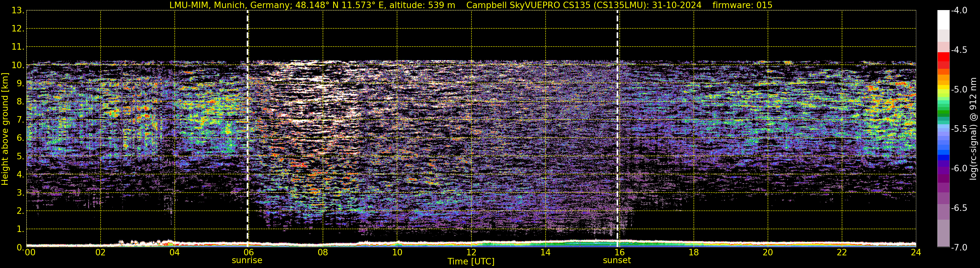
Task: Click the 'Time [UTC]' axis title
Action: point(471,262)
